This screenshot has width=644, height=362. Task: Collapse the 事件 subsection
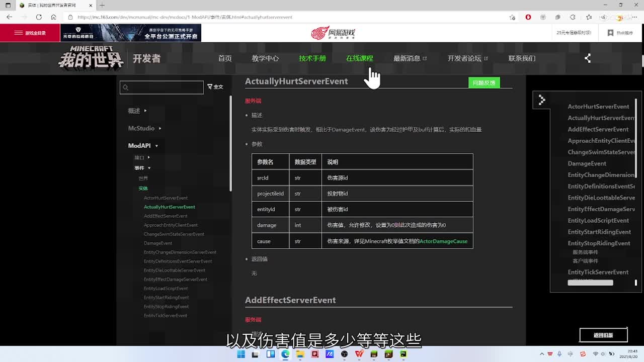pyautogui.click(x=142, y=168)
